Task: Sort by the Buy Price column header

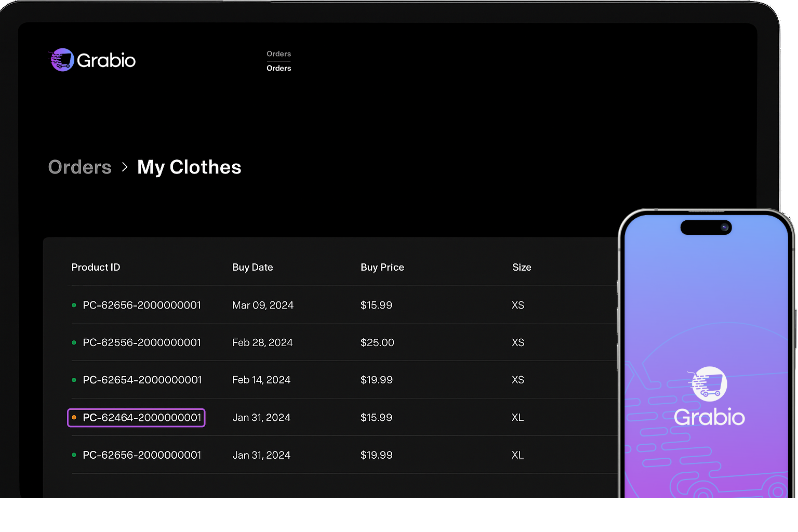Action: pos(382,267)
